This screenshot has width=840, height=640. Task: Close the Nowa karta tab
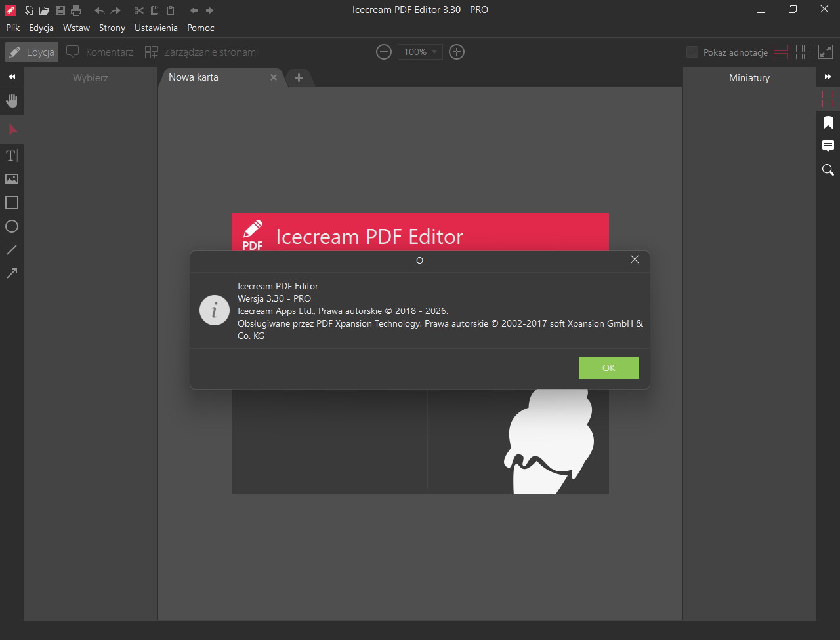click(274, 77)
